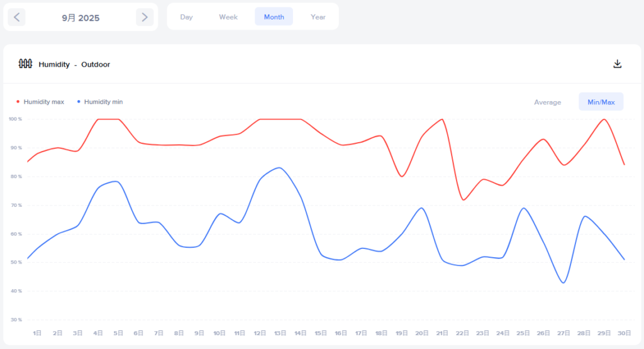Image resolution: width=644 pixels, height=349 pixels.
Task: Click the red Humidity max legend dot
Action: pos(18,102)
